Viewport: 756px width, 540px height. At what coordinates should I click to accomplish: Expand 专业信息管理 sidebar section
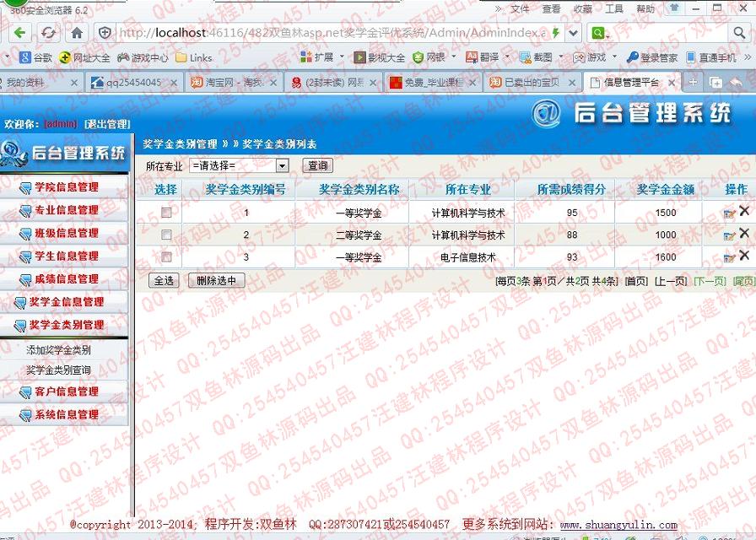coord(64,210)
